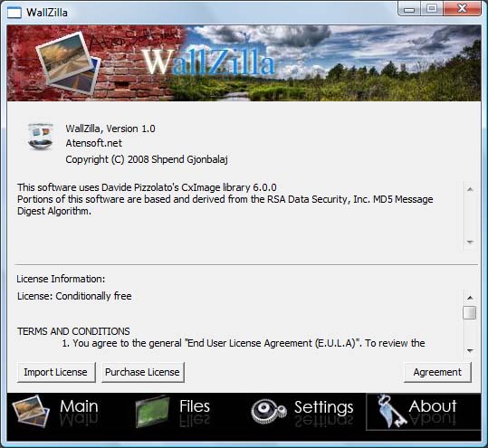Switch to the Files tab label
The width and height of the screenshot is (488, 448).
[195, 406]
